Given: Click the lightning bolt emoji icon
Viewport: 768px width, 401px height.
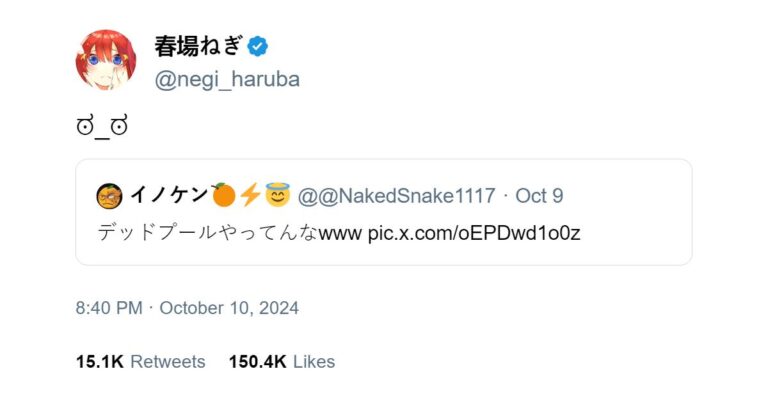Looking at the screenshot, I should [x=250, y=195].
